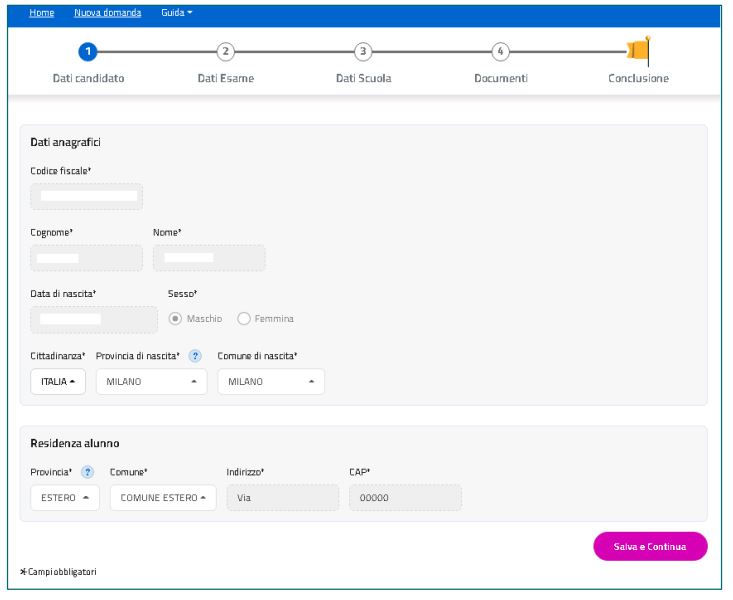
Task: Click the Dati anagrafici heading
Action: click(x=65, y=143)
